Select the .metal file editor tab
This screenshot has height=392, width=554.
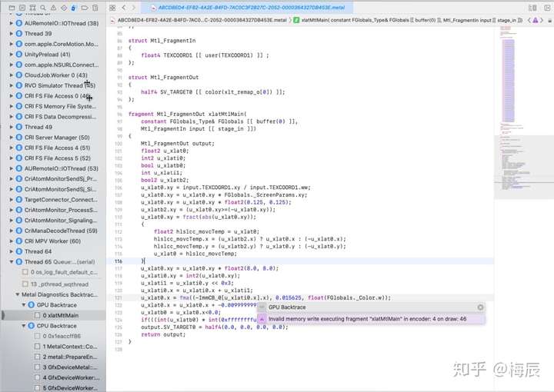point(247,8)
